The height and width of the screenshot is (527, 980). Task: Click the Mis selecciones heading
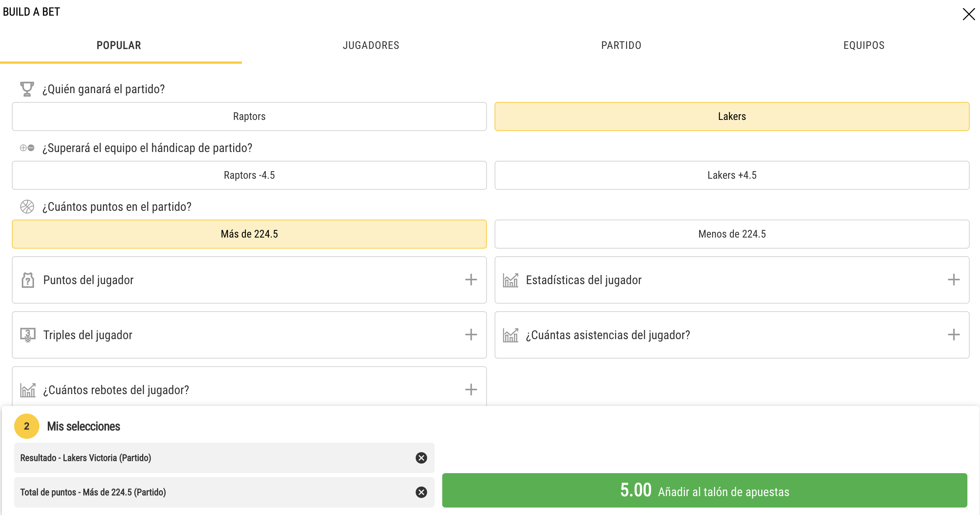[84, 426]
